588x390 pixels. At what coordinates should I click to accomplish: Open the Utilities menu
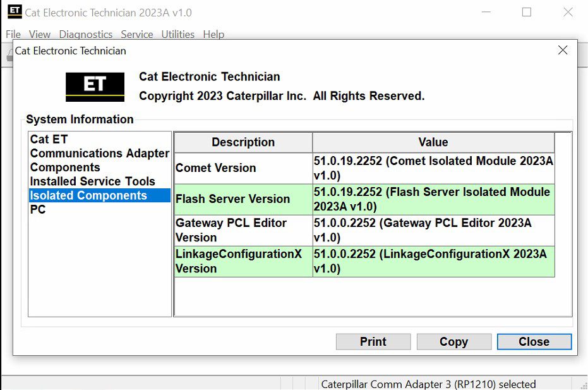point(177,34)
